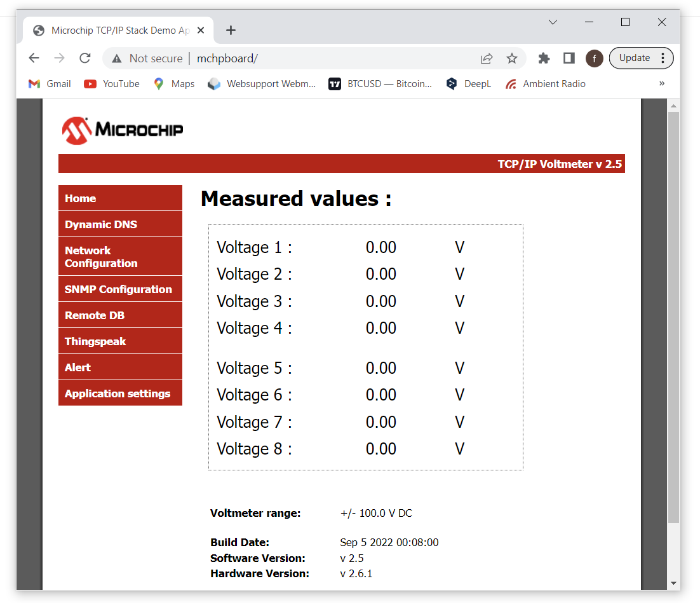Click the Microchip logo
The height and width of the screenshot is (609, 700).
[123, 130]
